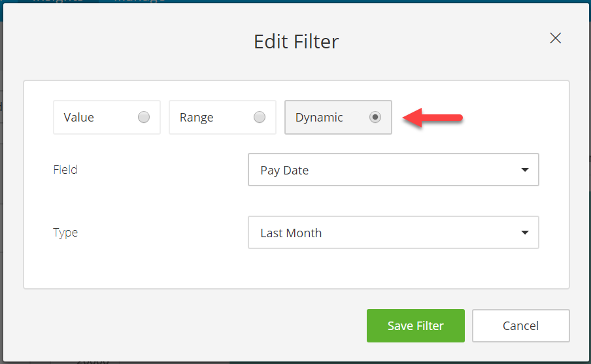The height and width of the screenshot is (364, 591).
Task: Close the Edit Filter dialog with X
Action: (x=555, y=38)
